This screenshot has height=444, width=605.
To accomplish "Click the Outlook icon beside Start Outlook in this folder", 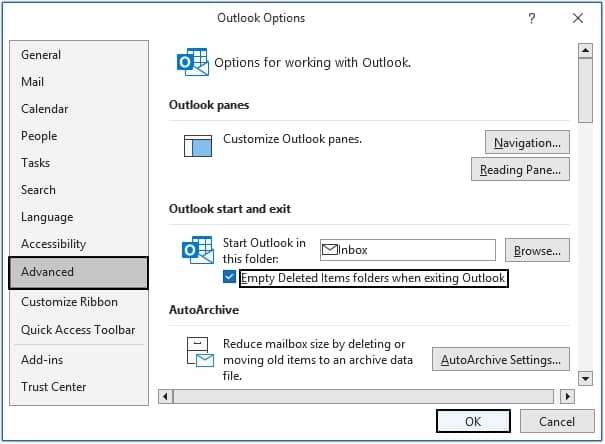I will point(198,250).
